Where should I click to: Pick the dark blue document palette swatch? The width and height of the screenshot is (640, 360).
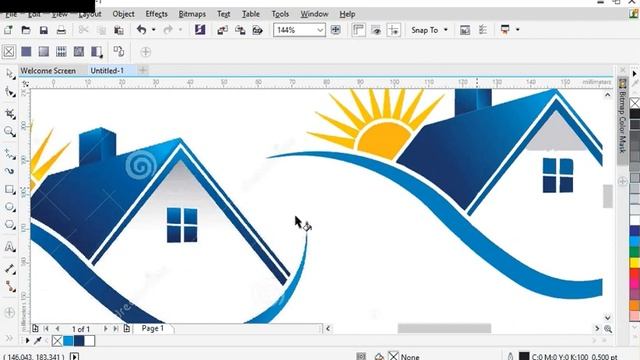79,340
